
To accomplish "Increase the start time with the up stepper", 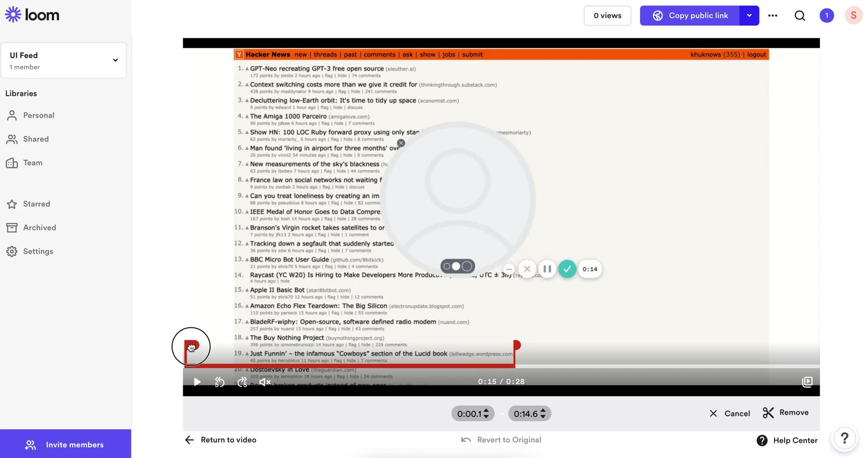I will coord(486,411).
